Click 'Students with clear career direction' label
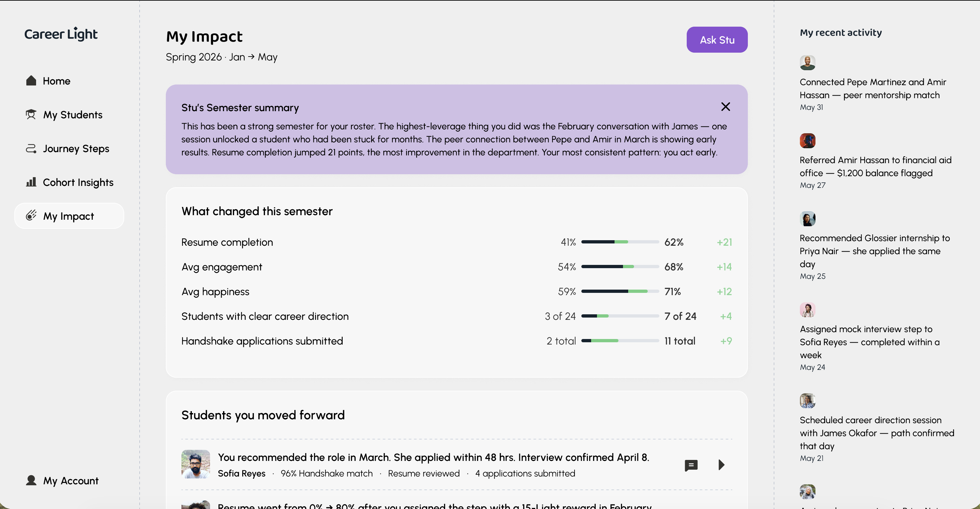 point(265,316)
